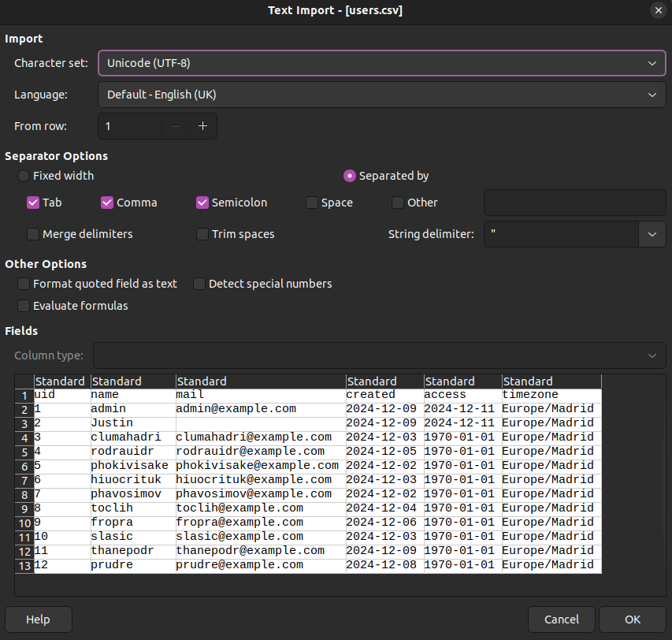
Task: Click the Justin name cell
Action: point(133,423)
